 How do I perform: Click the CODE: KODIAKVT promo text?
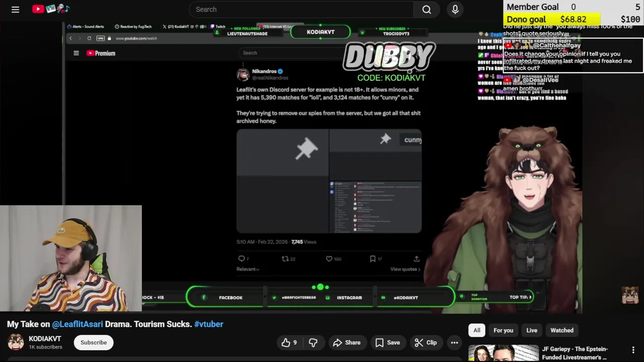pyautogui.click(x=391, y=78)
